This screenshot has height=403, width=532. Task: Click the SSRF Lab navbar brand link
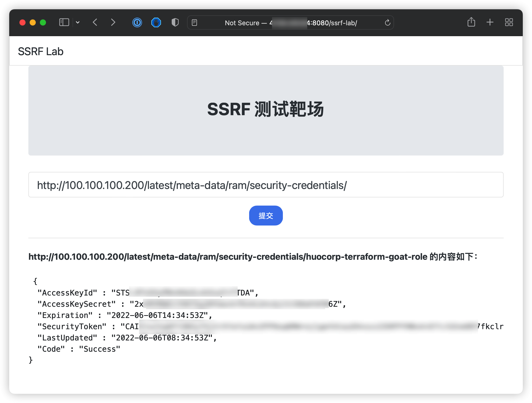tap(41, 51)
